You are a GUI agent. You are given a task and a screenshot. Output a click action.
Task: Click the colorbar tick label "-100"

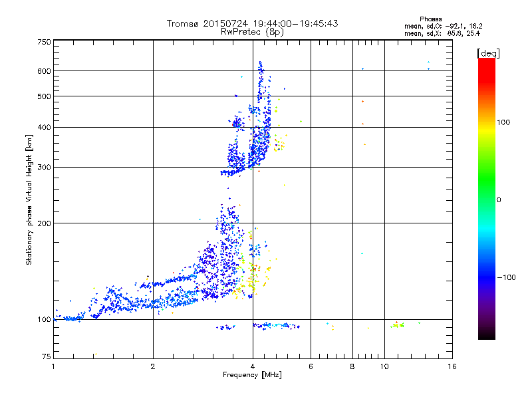507,277
